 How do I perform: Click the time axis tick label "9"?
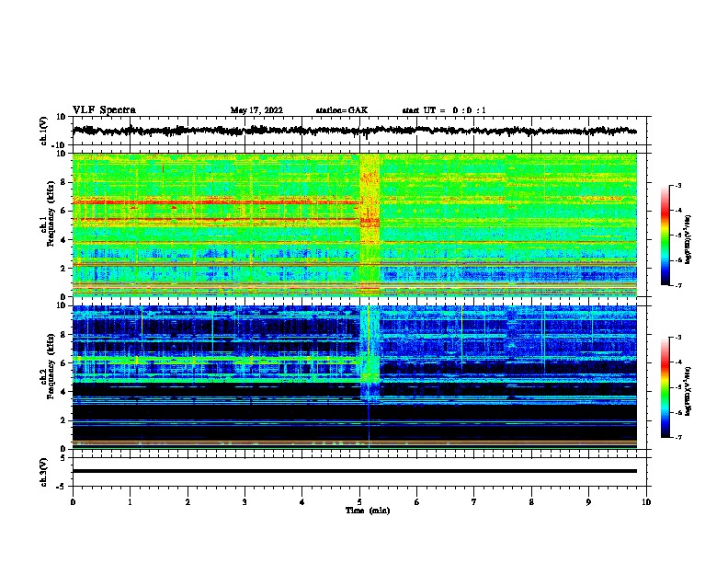pyautogui.click(x=588, y=502)
